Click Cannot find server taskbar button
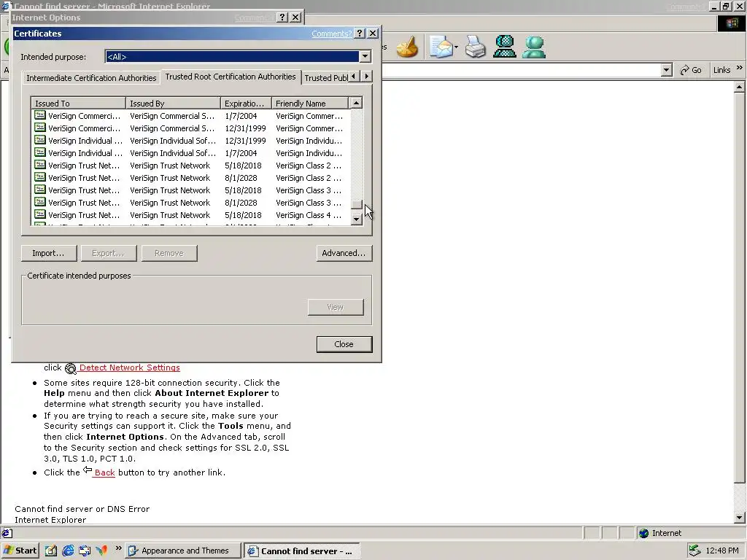The image size is (747, 560). 301,551
